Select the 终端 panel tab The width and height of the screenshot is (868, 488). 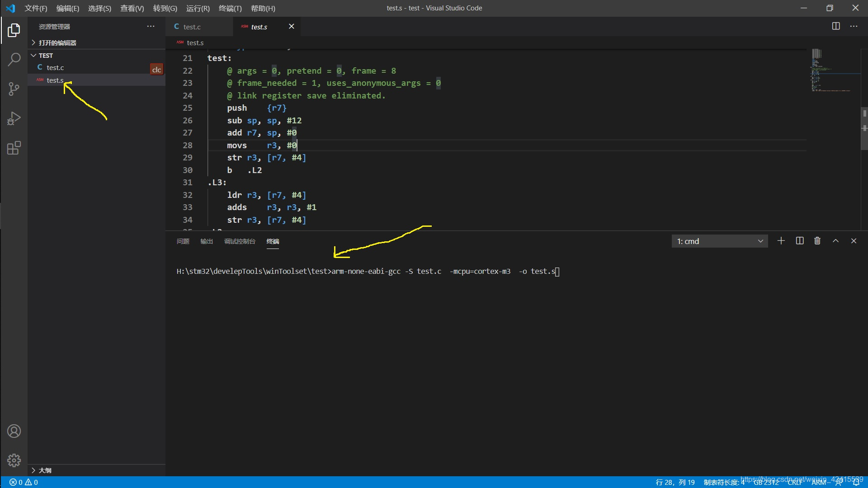coord(273,241)
